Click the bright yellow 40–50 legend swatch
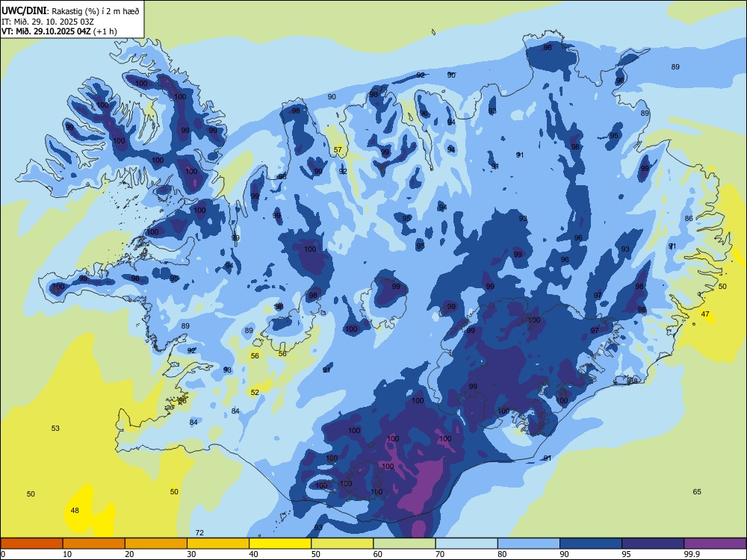The height and width of the screenshot is (560, 747). pyautogui.click(x=280, y=544)
